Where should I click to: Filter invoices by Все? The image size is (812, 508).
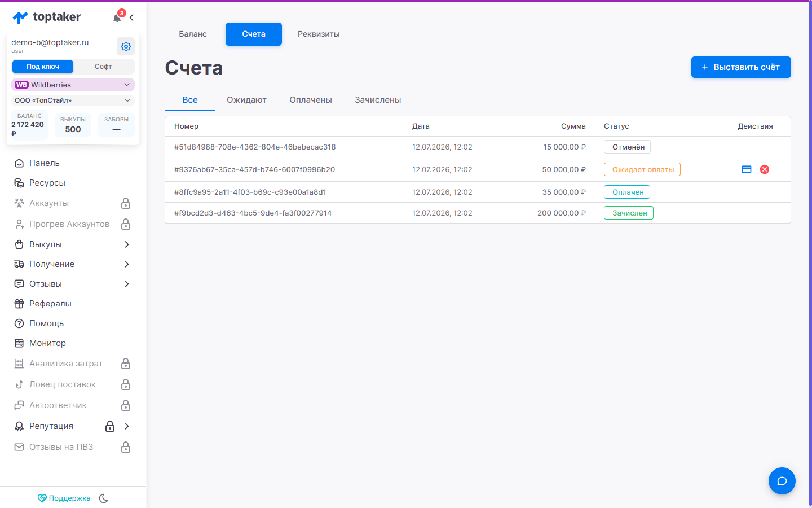click(190, 100)
